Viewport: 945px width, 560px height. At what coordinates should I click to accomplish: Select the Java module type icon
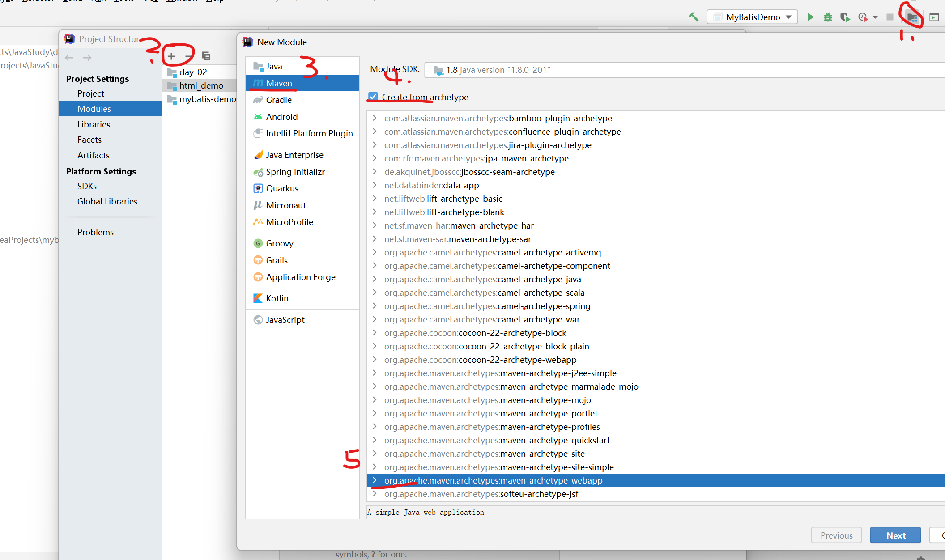pos(258,66)
